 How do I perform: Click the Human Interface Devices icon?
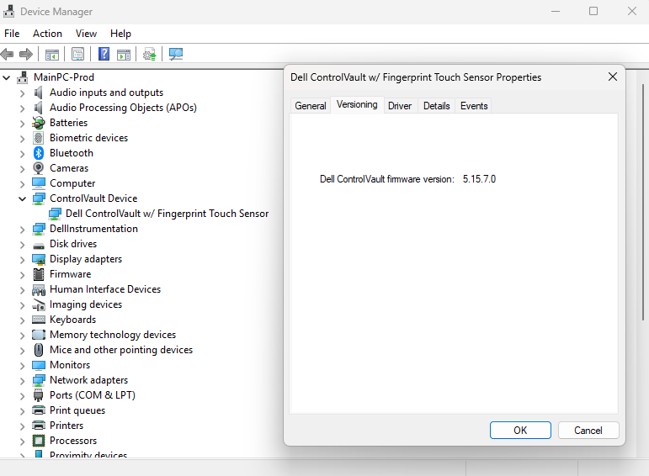coord(38,289)
